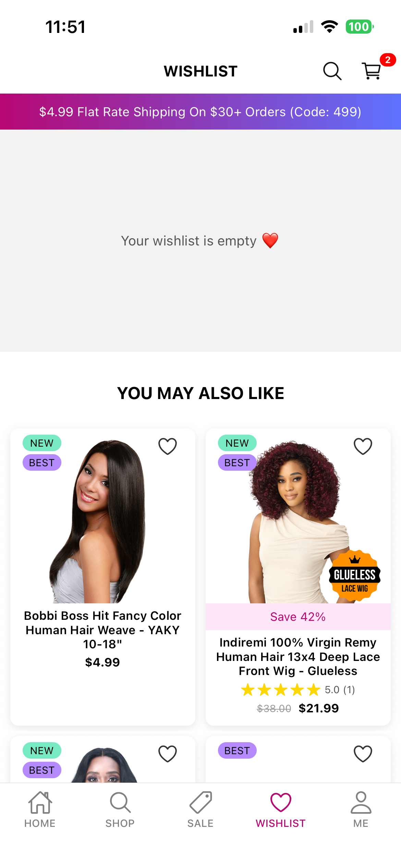The image size is (401, 868).
Task: Open the shopping cart with 2 items
Action: click(372, 71)
